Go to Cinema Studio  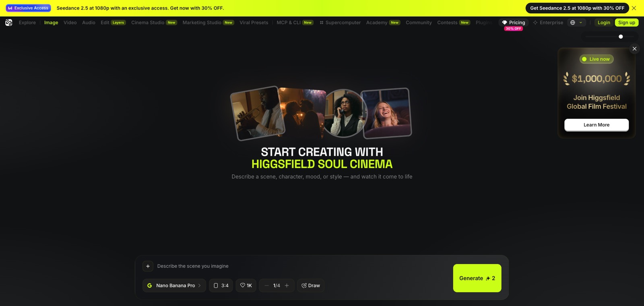tap(154, 23)
